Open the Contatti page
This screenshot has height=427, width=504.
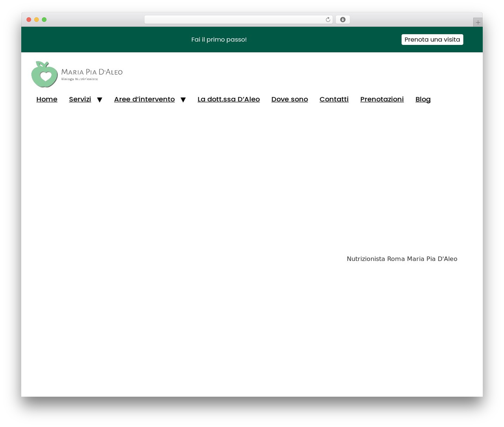click(334, 99)
